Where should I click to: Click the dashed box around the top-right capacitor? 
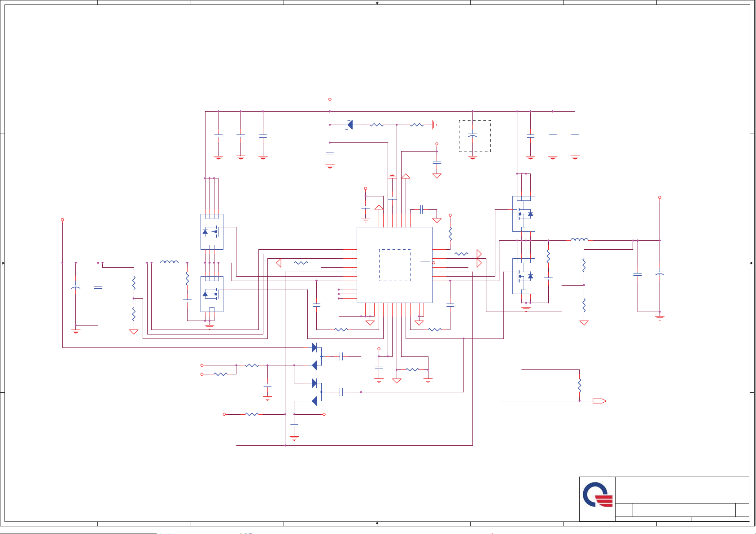coord(475,136)
